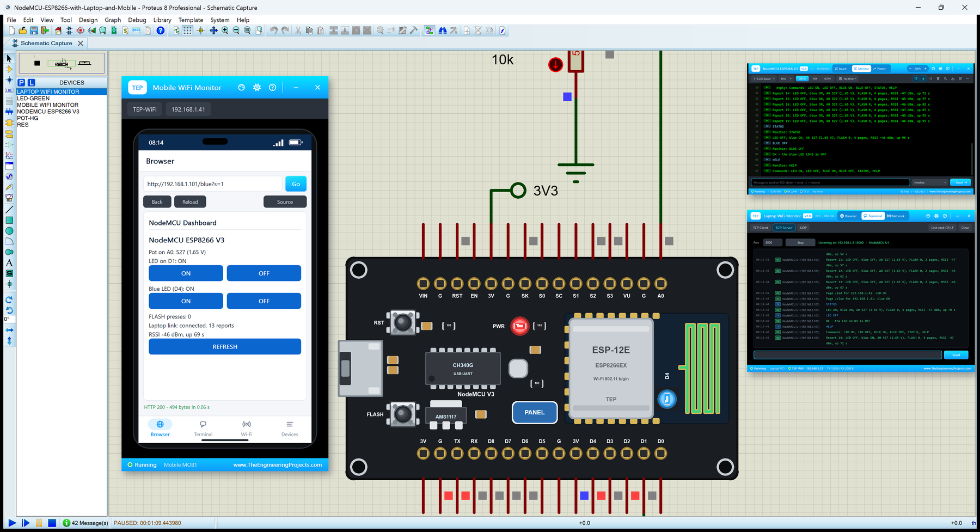Click the horizontal mirror icon

click(9, 330)
